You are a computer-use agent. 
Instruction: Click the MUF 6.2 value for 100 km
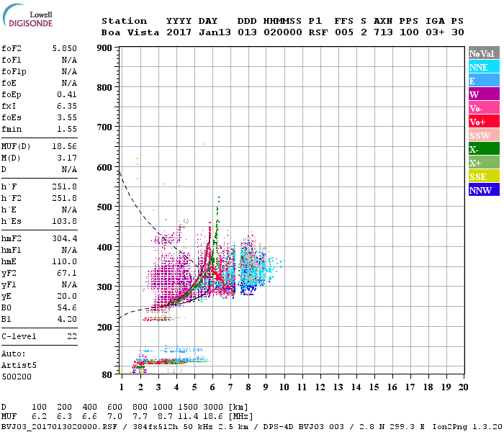[x=39, y=416]
